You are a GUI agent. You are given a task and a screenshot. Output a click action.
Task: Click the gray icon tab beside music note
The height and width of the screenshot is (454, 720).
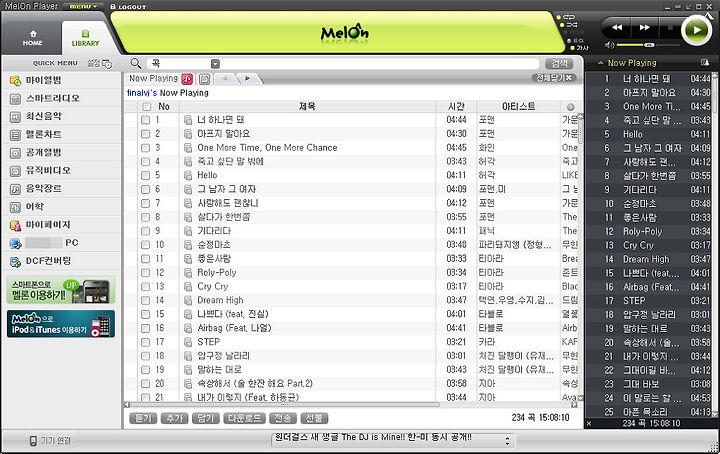click(205, 79)
